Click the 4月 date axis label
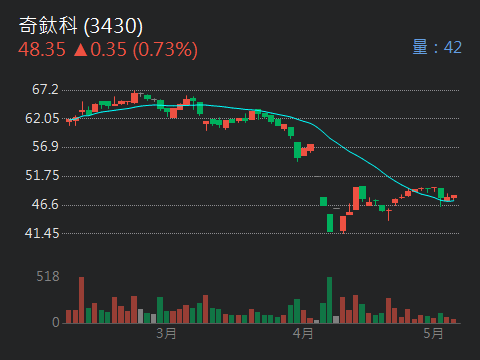 [x=303, y=333]
